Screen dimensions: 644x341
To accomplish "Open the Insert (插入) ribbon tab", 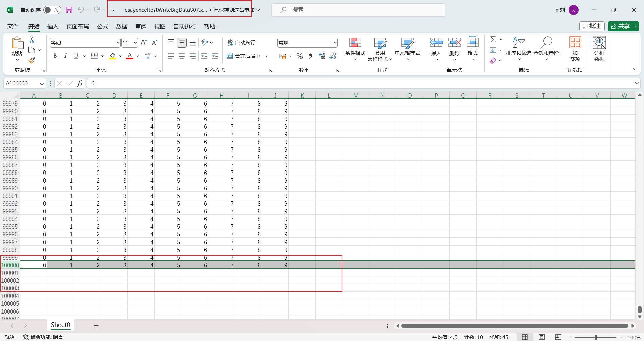I will click(53, 26).
